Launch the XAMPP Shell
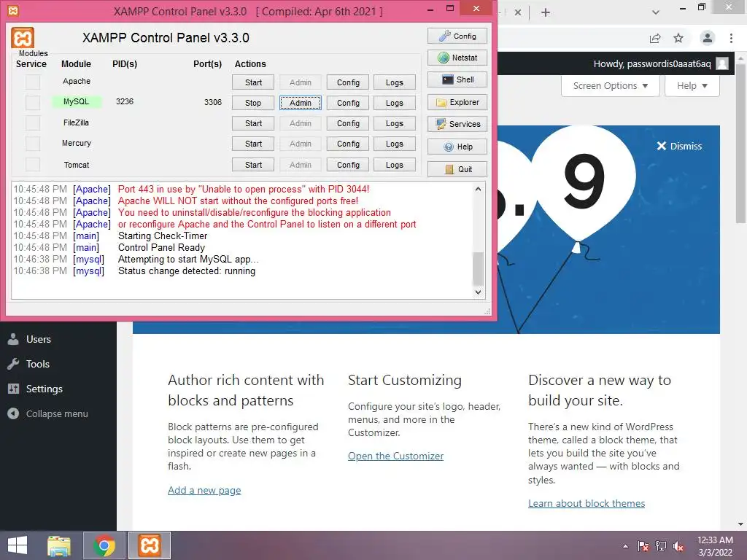Viewport: 747px width, 560px height. click(x=457, y=79)
